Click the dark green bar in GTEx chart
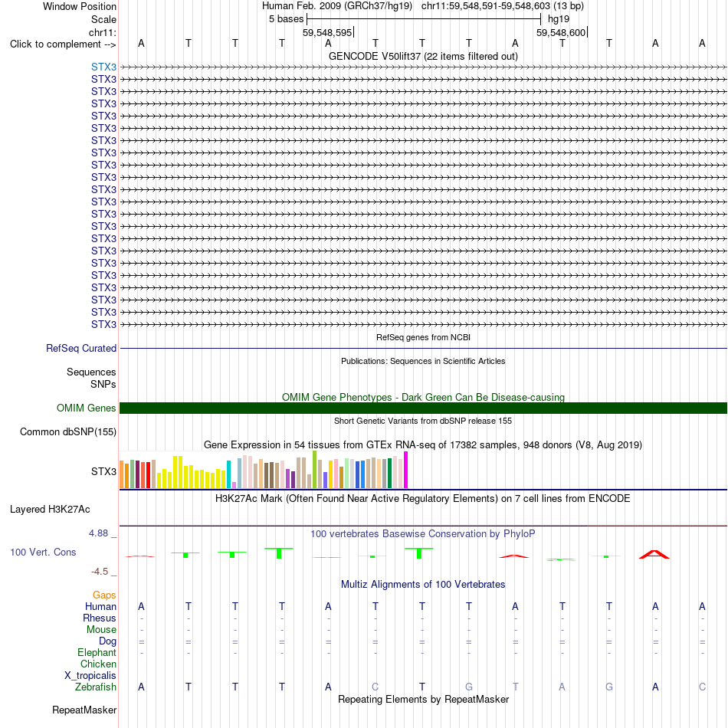 point(390,473)
